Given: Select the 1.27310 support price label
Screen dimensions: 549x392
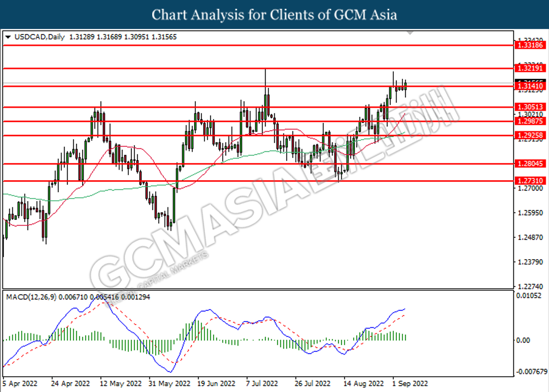Looking at the screenshot, I should click(x=530, y=181).
